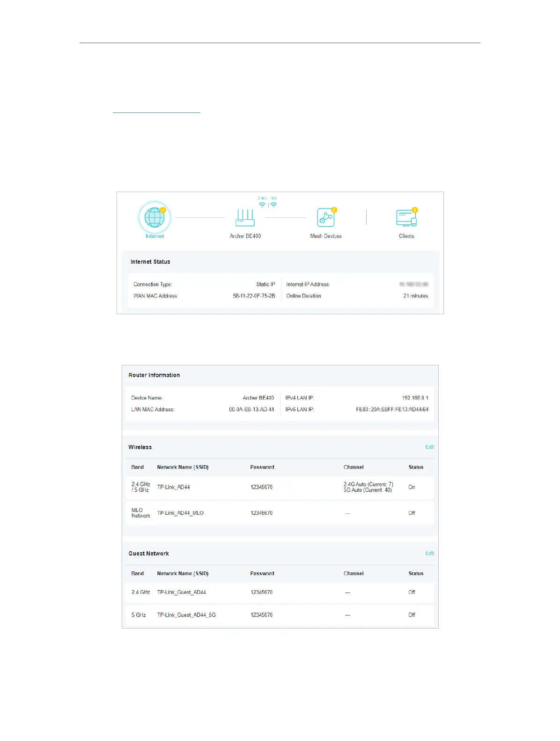The height and width of the screenshot is (741, 560).
Task: Click IPv4 LAN IP 192.168.0.1
Action: [415, 398]
